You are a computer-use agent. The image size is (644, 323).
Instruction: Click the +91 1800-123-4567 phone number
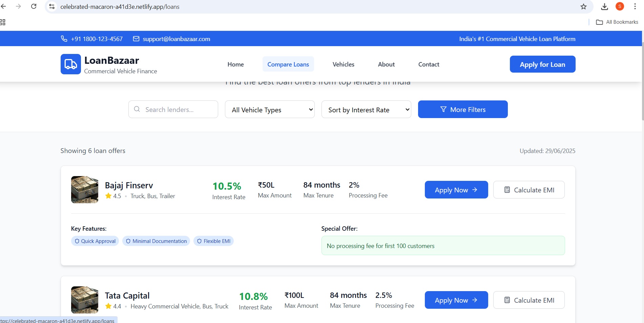[97, 39]
